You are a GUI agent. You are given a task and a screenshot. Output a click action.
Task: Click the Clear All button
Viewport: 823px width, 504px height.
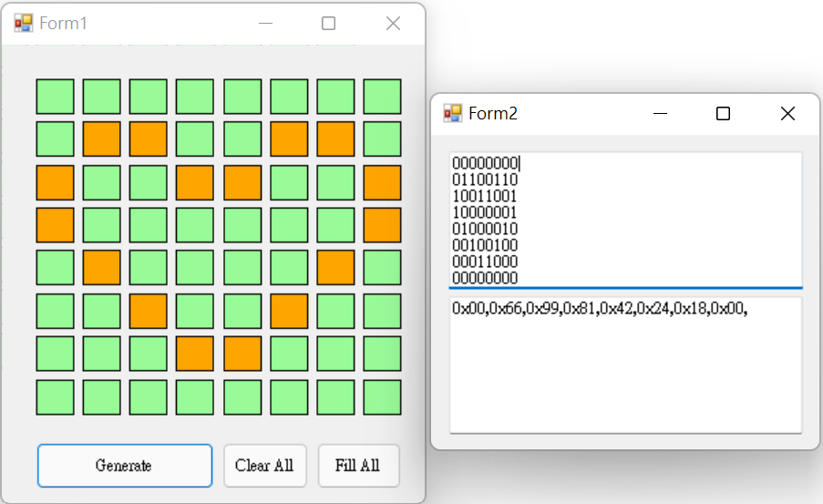265,466
